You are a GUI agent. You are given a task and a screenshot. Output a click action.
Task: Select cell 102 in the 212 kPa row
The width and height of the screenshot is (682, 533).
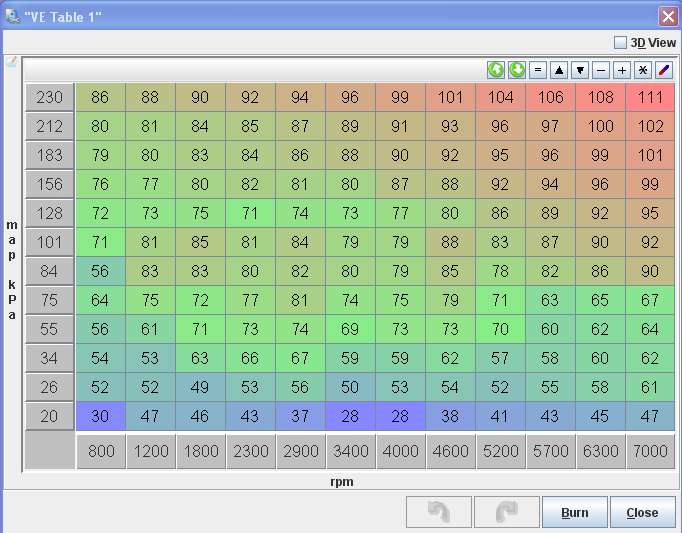pos(650,126)
